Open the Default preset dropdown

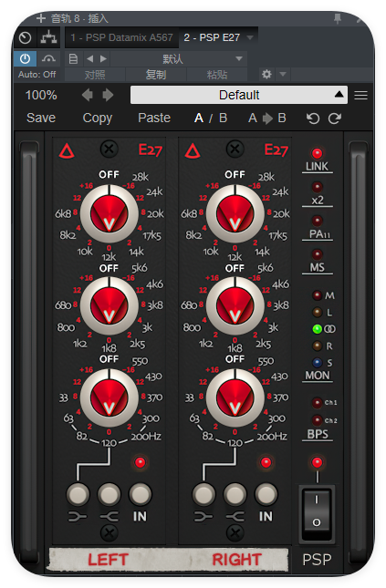pyautogui.click(x=239, y=95)
